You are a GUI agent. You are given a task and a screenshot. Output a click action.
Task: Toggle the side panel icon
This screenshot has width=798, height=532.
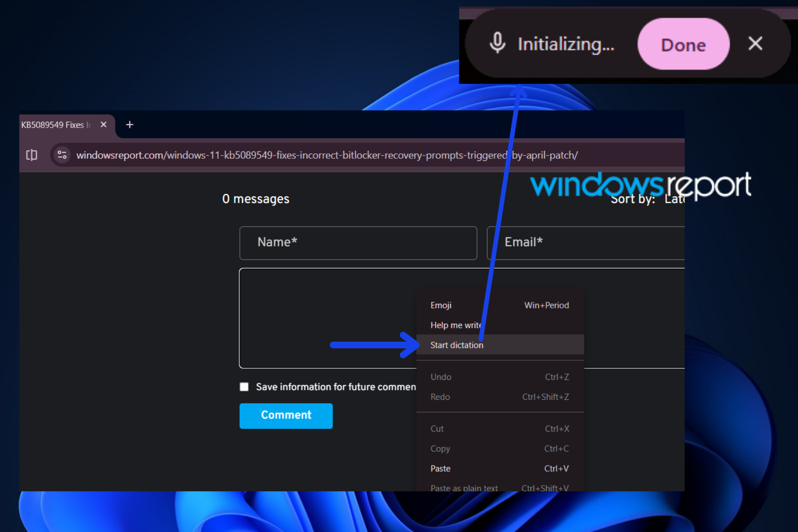pos(32,155)
